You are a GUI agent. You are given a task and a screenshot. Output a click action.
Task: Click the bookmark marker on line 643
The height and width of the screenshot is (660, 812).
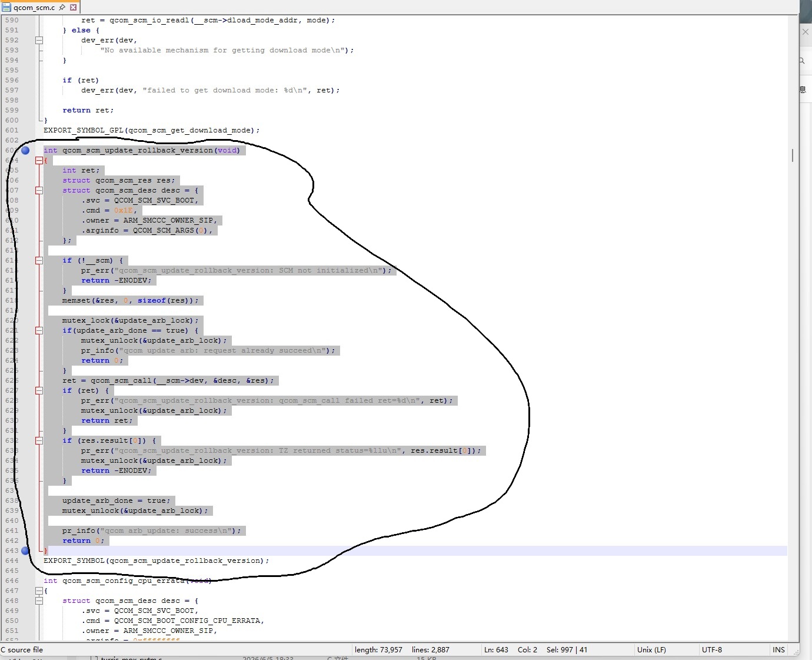coord(25,550)
